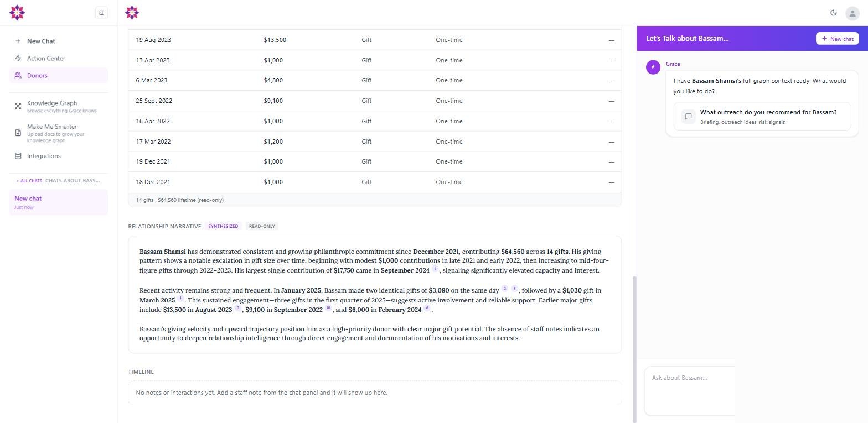Collapse the sidebar with panel toggle icon
868x423 pixels.
pyautogui.click(x=102, y=13)
